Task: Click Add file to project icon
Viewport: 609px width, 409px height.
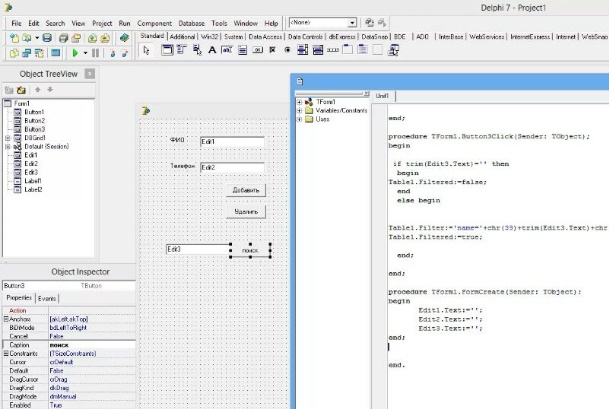Action: coord(92,38)
